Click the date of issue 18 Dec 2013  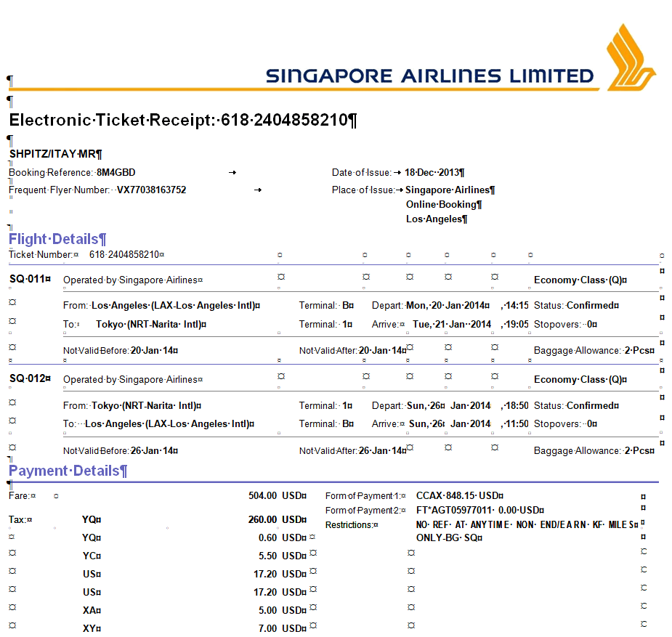click(433, 173)
